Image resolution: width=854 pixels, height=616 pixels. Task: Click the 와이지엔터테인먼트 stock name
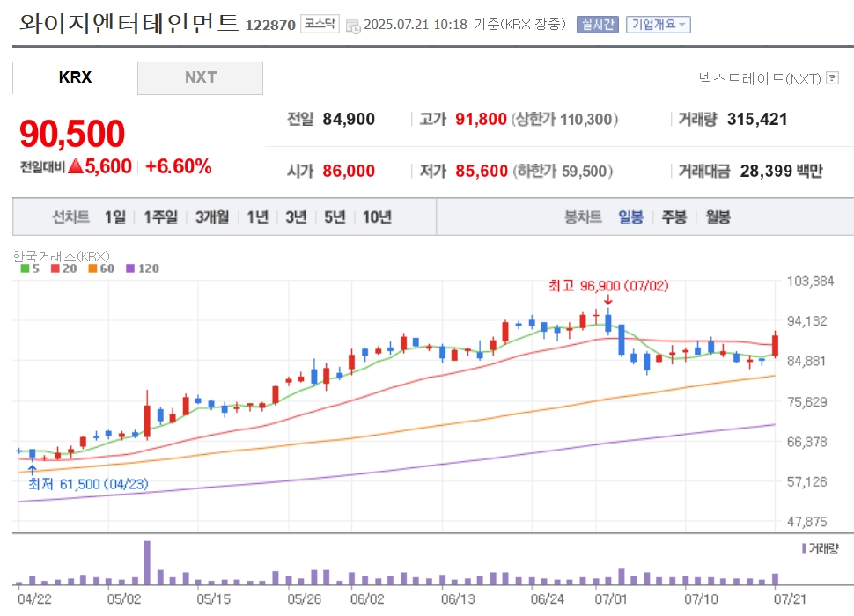click(x=129, y=24)
